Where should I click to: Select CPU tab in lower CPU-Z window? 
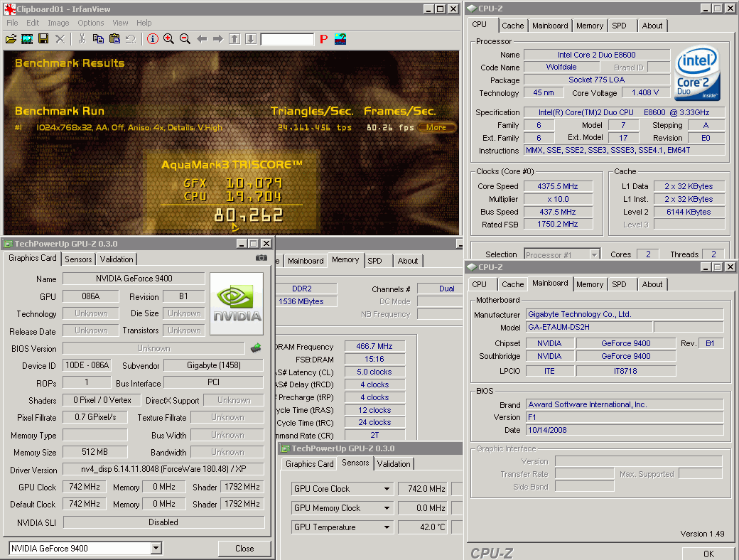click(480, 284)
